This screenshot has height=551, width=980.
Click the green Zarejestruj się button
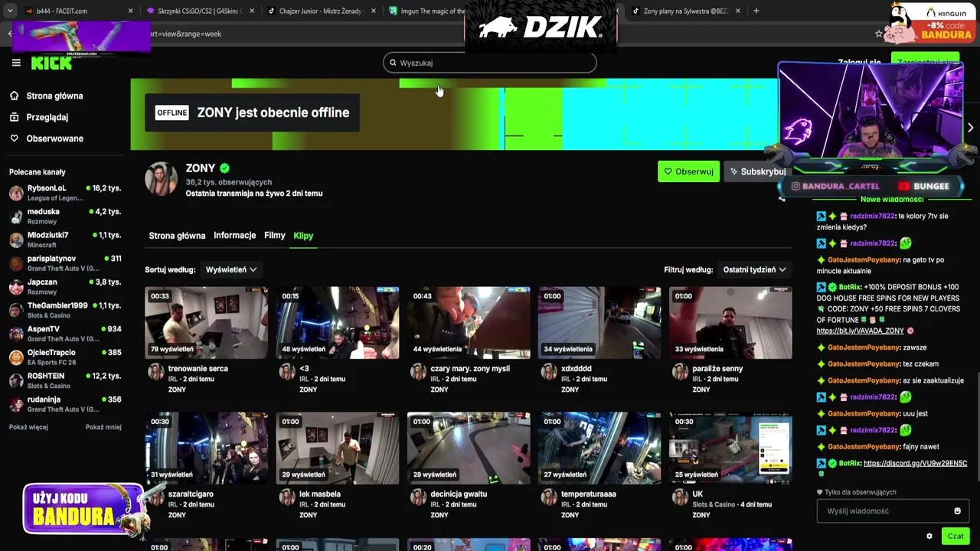click(x=926, y=63)
